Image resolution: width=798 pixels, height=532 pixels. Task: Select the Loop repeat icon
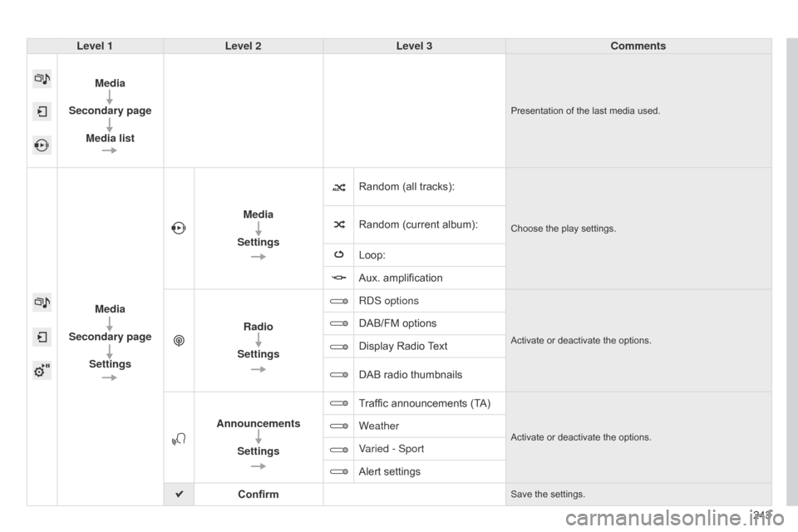338,255
